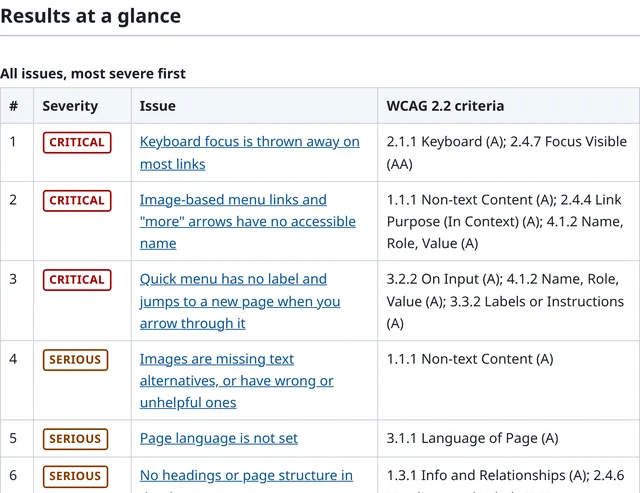
Task: Open the 'Quick menu has no label' issue link
Action: point(240,301)
